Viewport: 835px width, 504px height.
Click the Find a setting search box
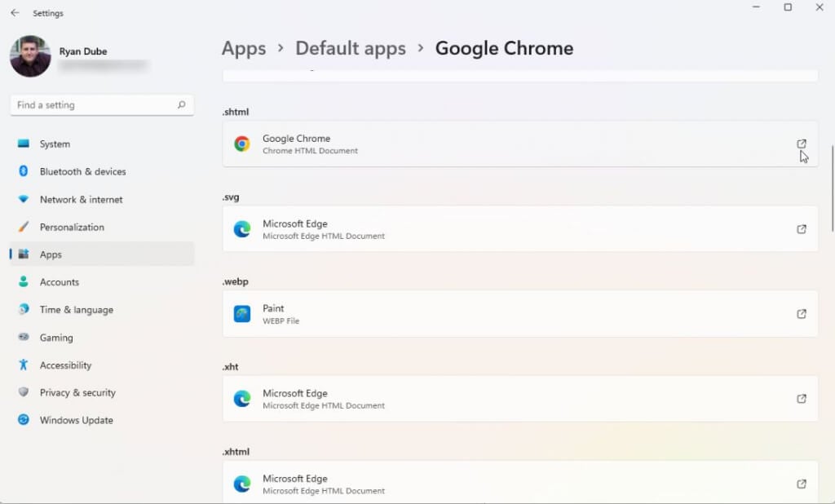pos(94,105)
